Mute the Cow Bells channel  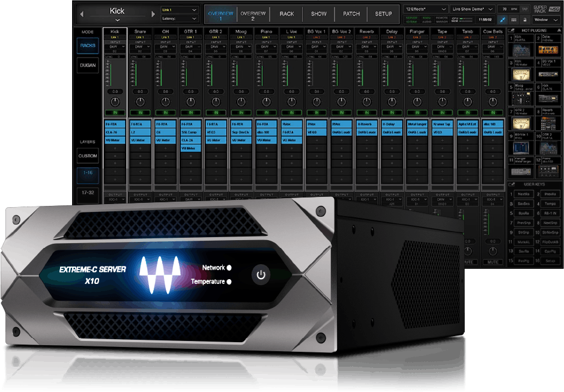point(492,262)
